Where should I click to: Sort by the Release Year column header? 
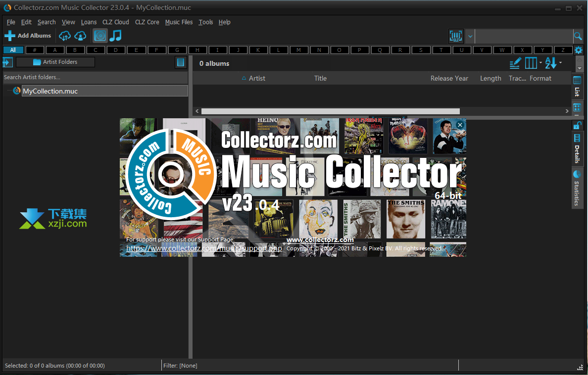click(449, 78)
